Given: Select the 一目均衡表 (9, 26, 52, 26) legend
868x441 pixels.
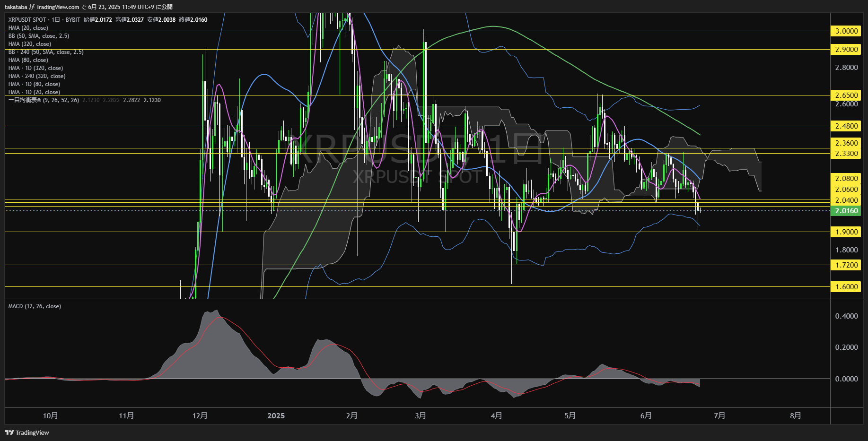Looking at the screenshot, I should (44, 100).
